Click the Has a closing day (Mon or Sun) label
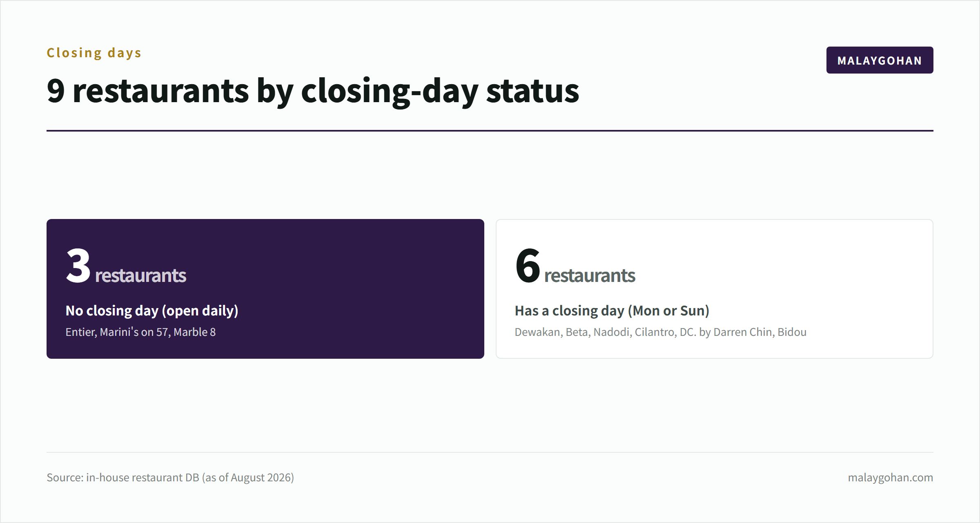980x523 pixels. click(x=612, y=311)
